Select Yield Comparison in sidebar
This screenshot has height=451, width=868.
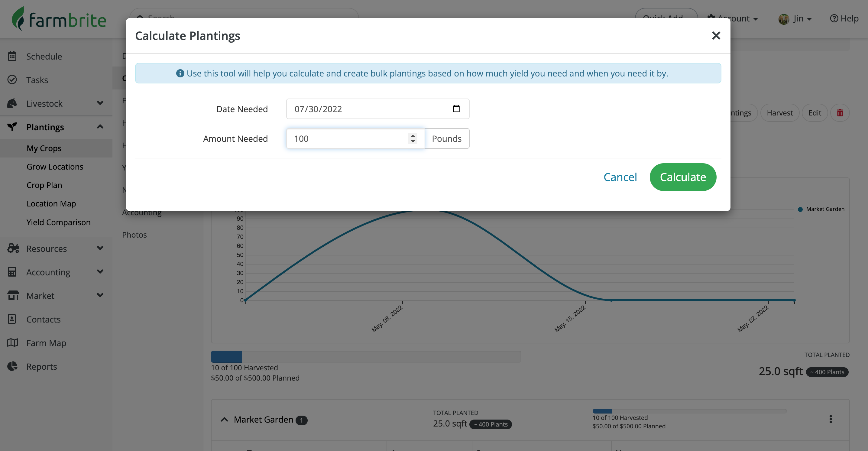(x=58, y=222)
